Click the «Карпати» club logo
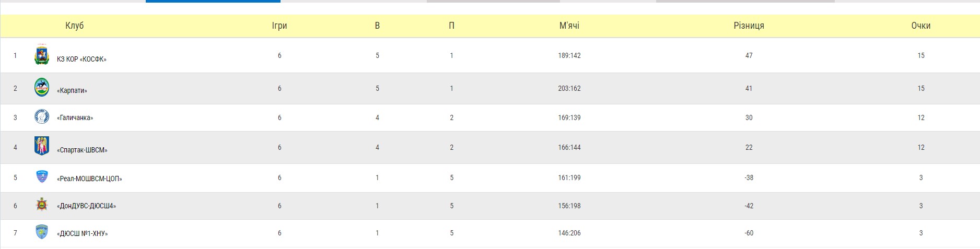980x249 pixels. pyautogui.click(x=42, y=87)
